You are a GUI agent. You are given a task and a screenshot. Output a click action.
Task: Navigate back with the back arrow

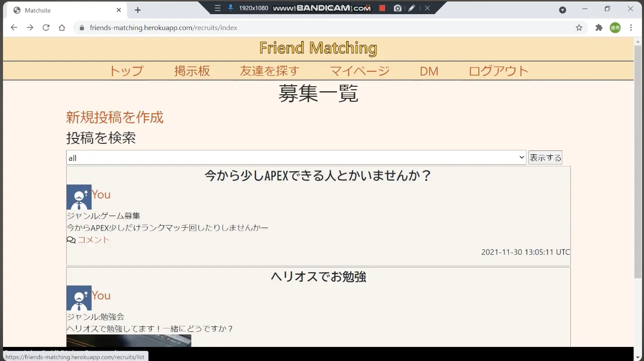coord(14,28)
